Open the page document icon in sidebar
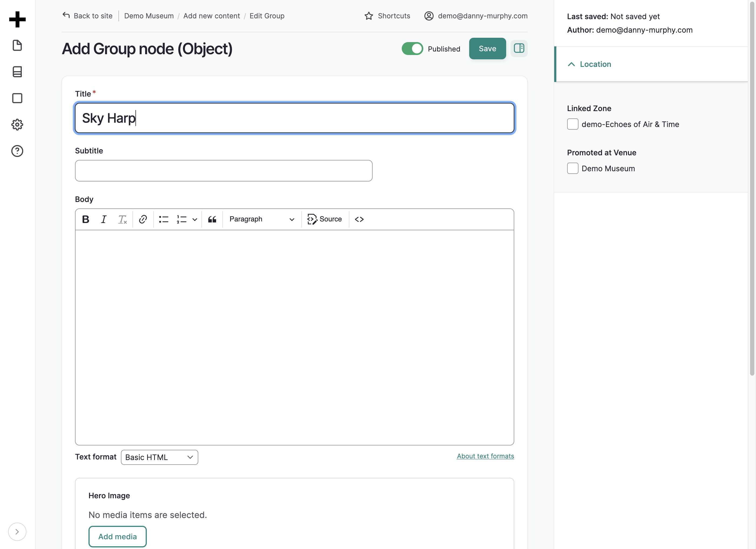 pyautogui.click(x=17, y=45)
